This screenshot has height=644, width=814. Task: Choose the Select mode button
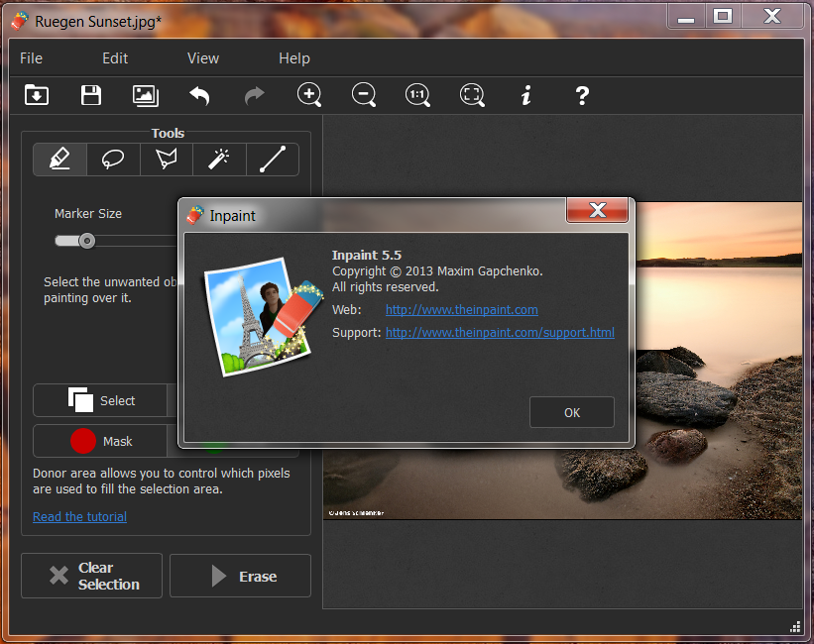point(100,400)
